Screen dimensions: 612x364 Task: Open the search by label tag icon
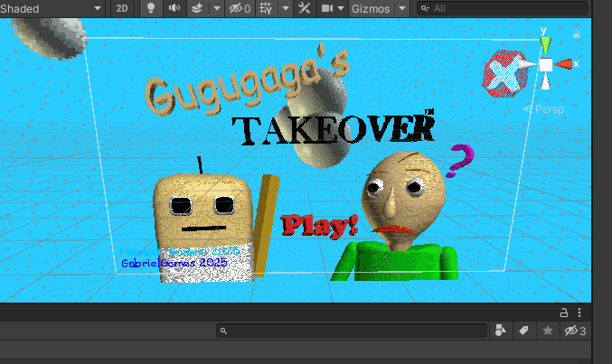point(523,331)
